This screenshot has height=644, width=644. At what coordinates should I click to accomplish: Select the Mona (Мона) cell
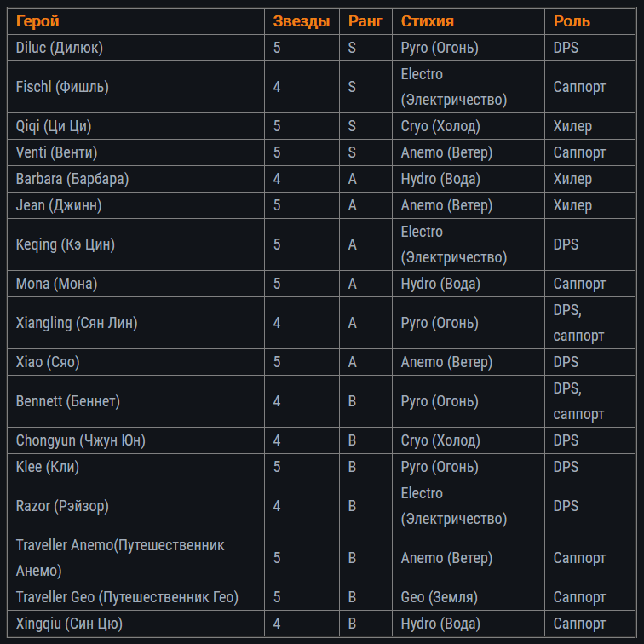click(x=56, y=284)
